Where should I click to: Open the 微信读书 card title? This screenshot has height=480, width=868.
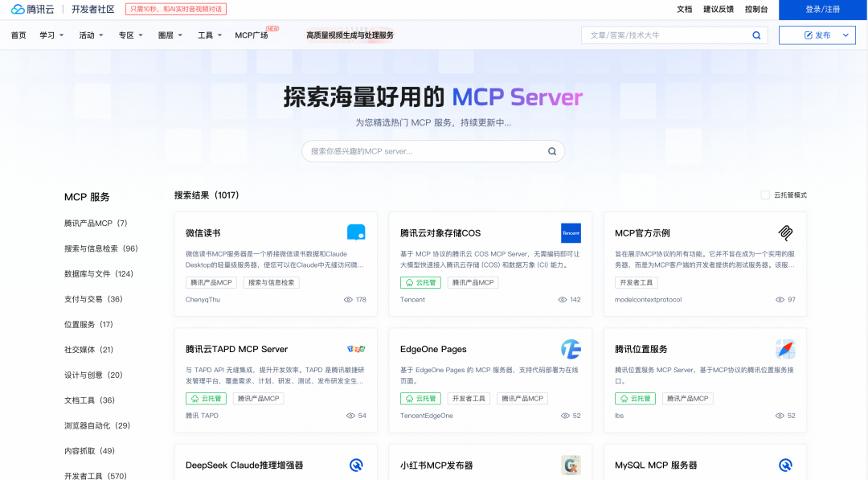(203, 233)
